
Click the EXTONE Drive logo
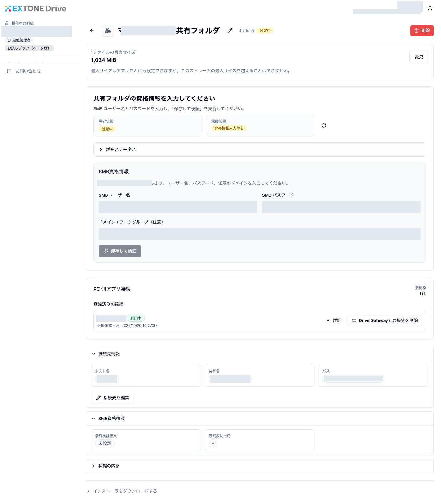[36, 9]
